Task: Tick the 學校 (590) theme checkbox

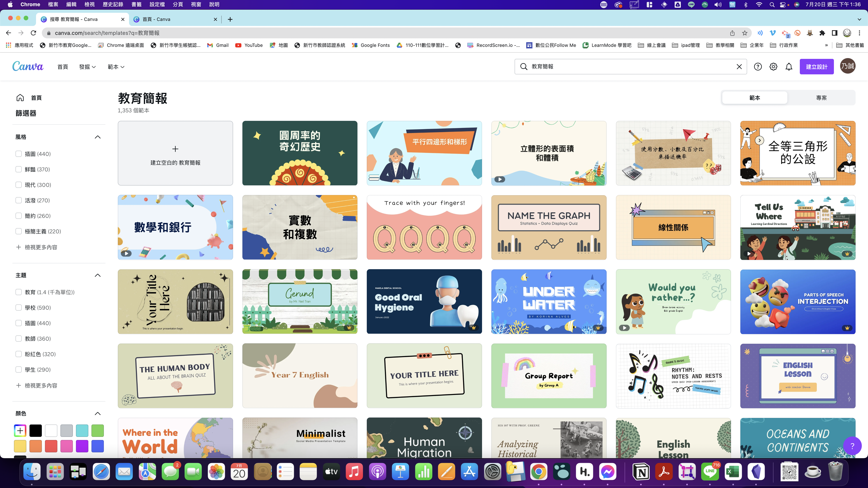Action: click(19, 308)
